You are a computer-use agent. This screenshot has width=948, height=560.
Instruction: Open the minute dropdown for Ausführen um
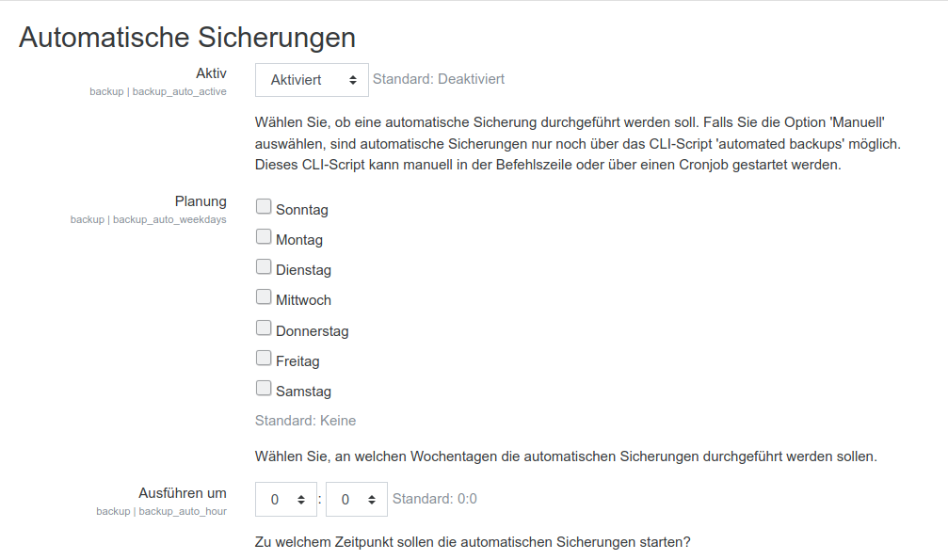click(357, 500)
